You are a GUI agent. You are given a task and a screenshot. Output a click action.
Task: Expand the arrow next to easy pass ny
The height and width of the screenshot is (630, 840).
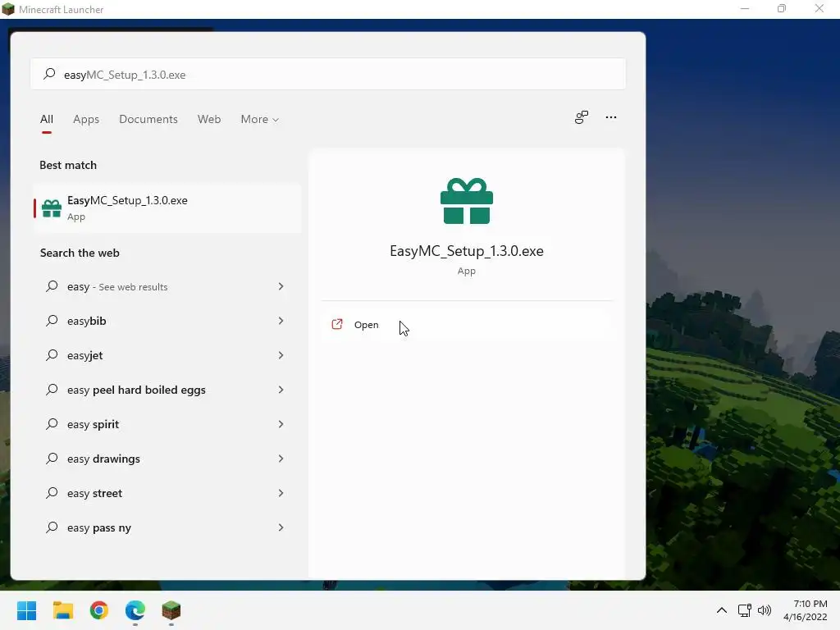pyautogui.click(x=281, y=527)
